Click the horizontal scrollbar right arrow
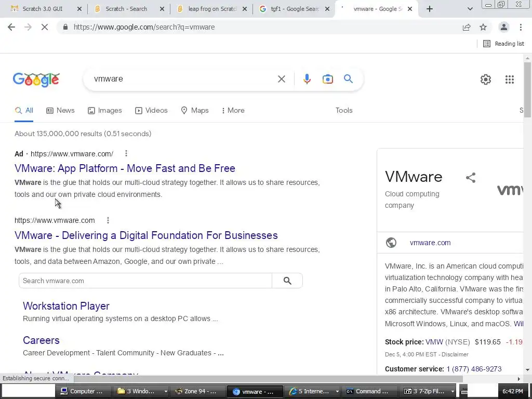532x399 pixels. pos(519,379)
